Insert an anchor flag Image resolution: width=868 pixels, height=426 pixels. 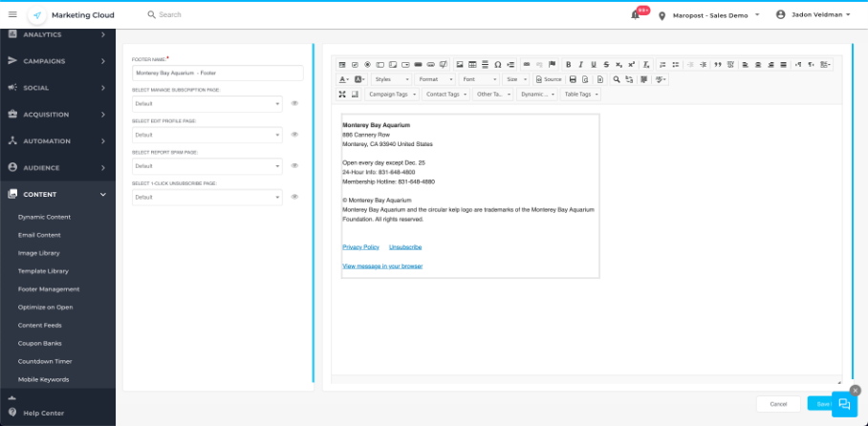(x=552, y=64)
